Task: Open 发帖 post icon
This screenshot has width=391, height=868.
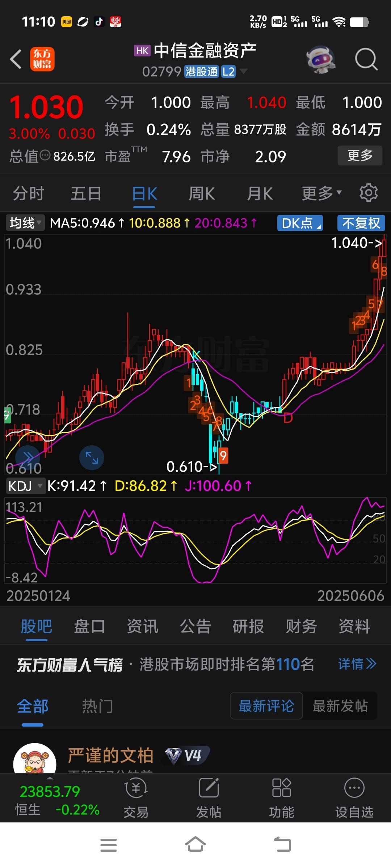Action: (x=209, y=798)
